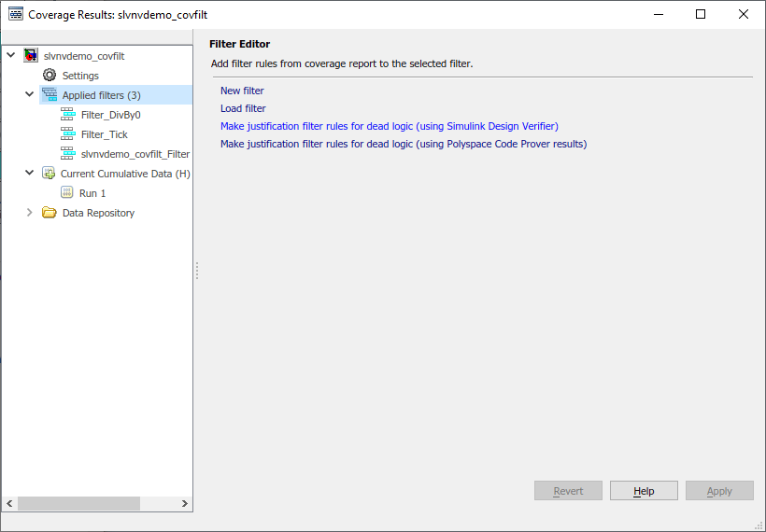Collapse the slvnvdemo_covfilt root node
766x532 pixels.
coord(11,56)
